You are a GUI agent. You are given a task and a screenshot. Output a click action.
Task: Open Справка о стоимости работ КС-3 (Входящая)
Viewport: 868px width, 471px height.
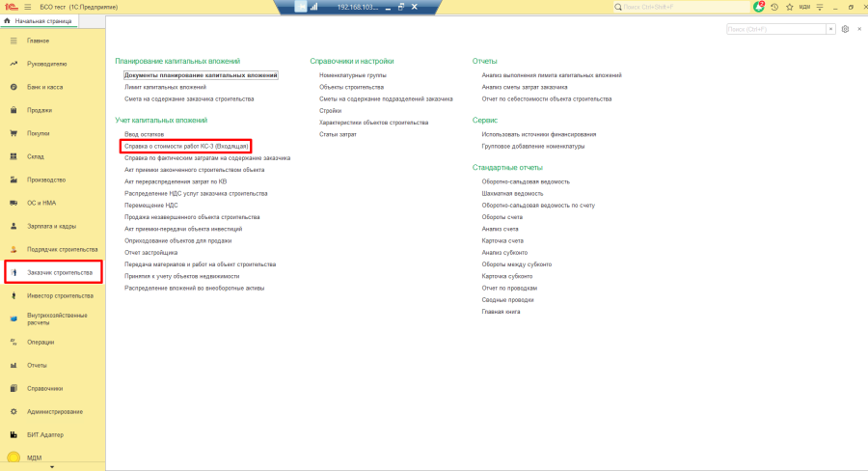(x=187, y=146)
